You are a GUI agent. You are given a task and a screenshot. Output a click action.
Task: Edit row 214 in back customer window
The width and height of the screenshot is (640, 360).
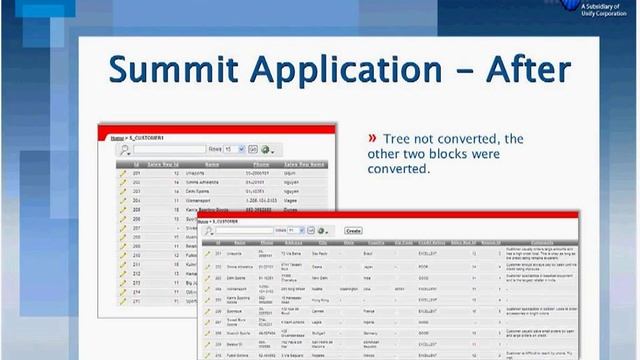coord(123,292)
